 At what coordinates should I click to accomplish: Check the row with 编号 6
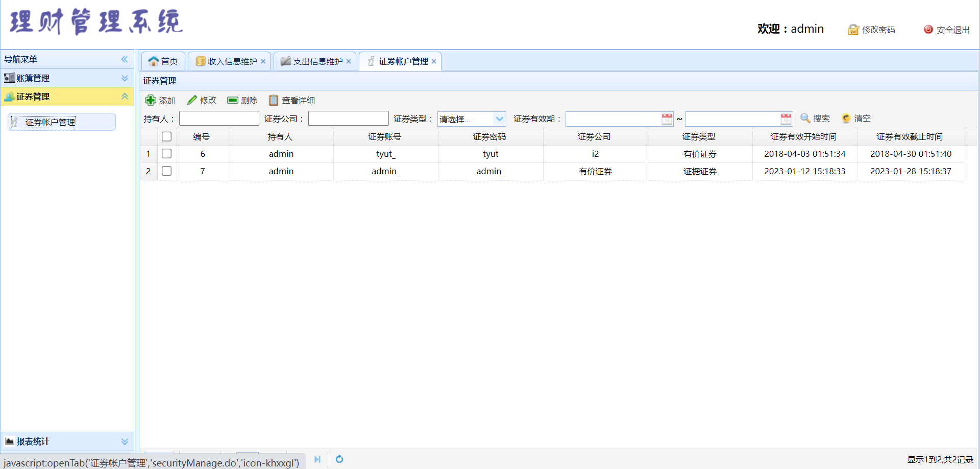click(166, 154)
